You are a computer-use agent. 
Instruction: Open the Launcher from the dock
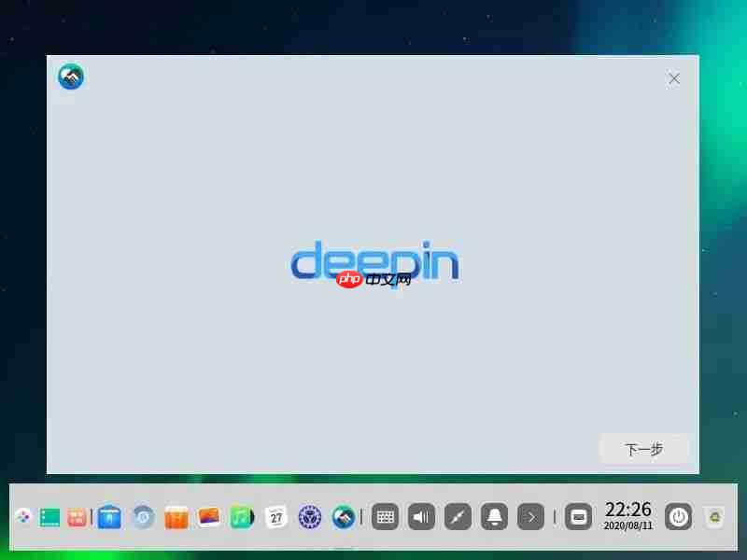(22, 517)
